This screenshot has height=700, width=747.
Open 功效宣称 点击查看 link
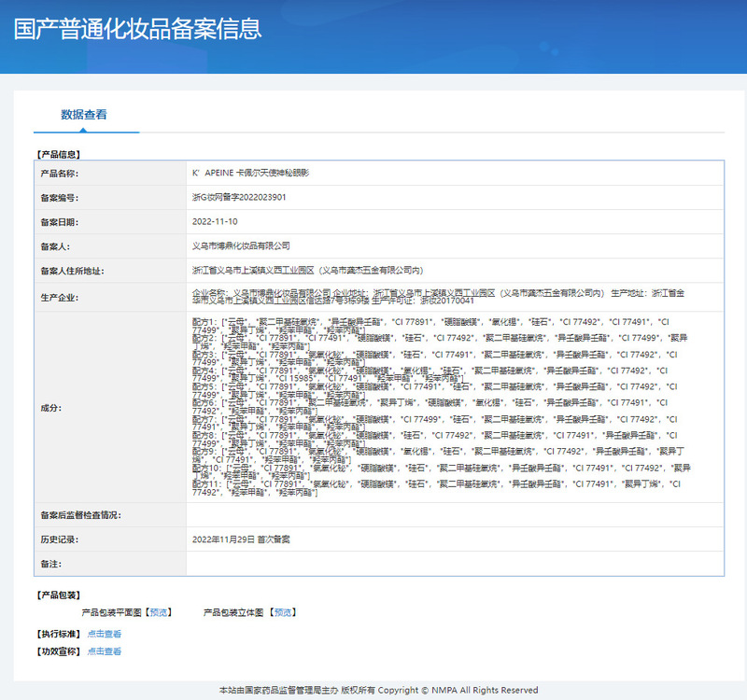105,651
